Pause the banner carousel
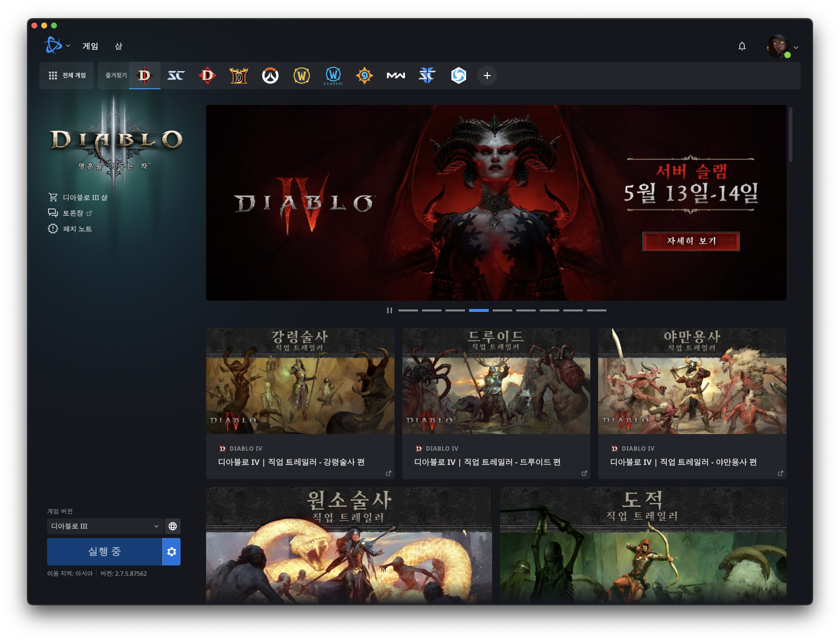The width and height of the screenshot is (840, 641). [390, 310]
